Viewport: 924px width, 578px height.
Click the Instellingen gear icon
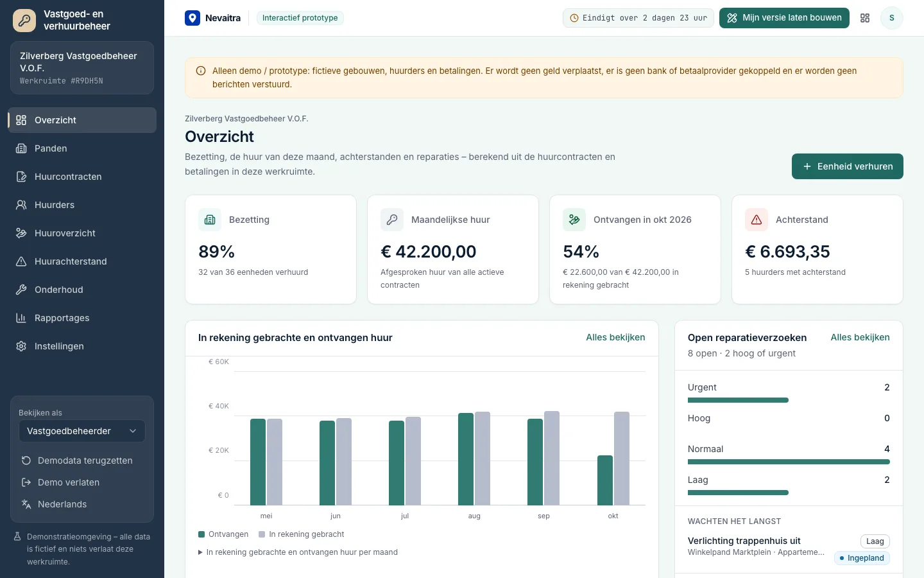click(21, 346)
